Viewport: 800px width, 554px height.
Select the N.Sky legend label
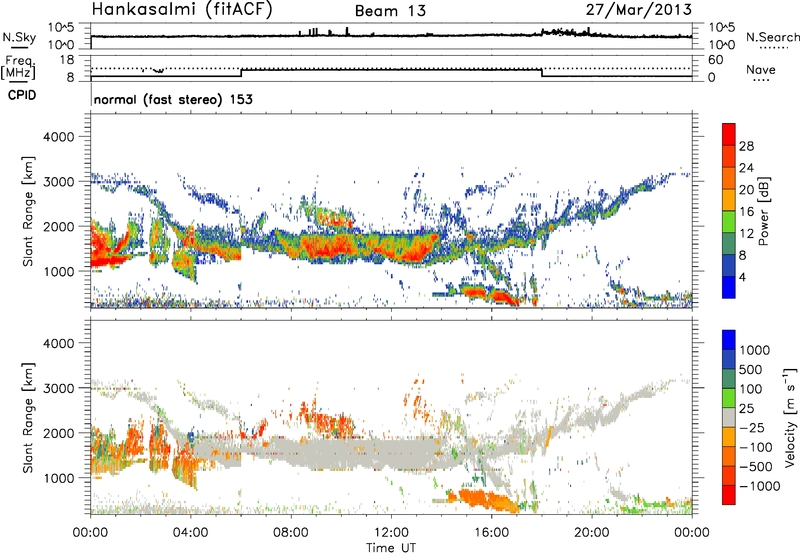19,37
